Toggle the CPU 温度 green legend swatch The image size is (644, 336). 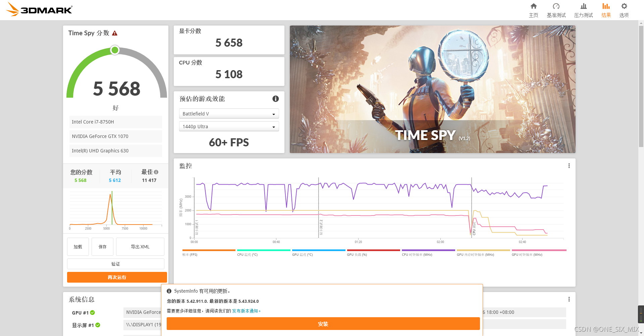[264, 250]
